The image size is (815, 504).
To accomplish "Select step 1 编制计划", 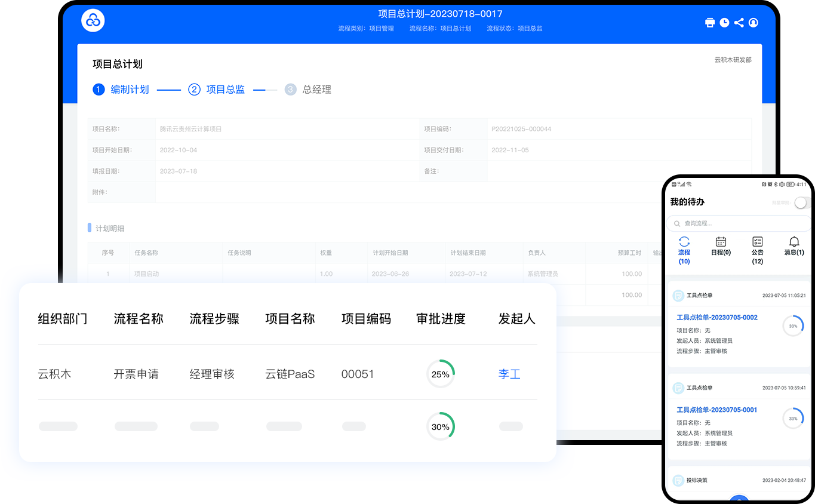I will point(121,90).
